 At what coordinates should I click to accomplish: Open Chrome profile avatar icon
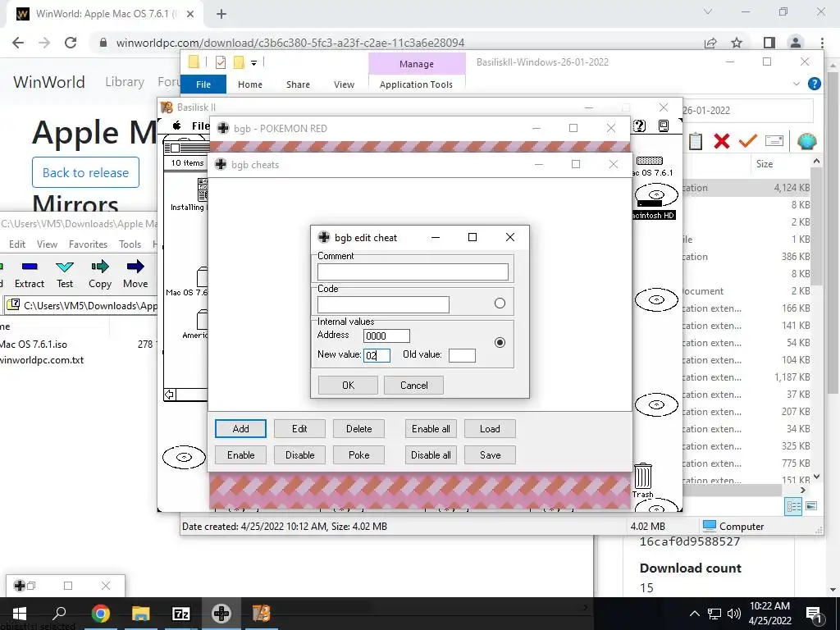tap(796, 43)
